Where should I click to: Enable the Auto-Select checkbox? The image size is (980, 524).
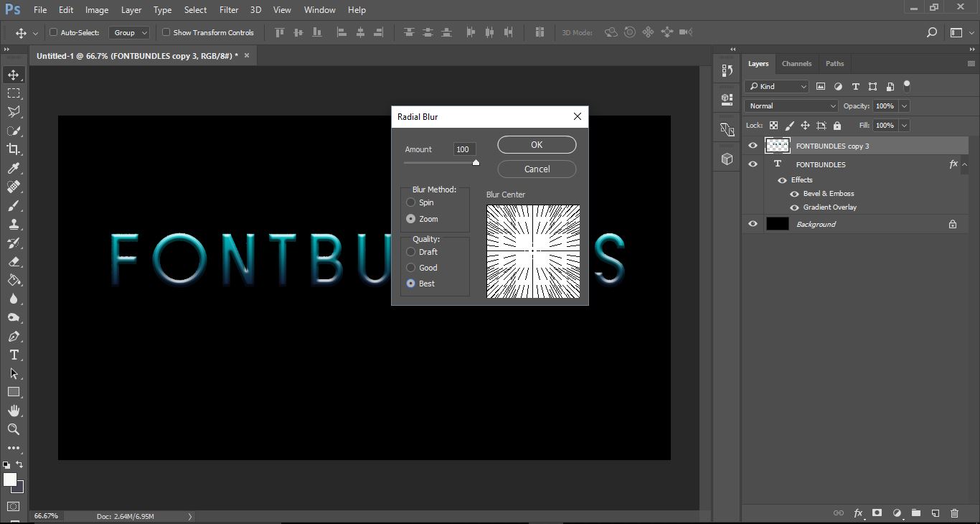click(x=53, y=32)
